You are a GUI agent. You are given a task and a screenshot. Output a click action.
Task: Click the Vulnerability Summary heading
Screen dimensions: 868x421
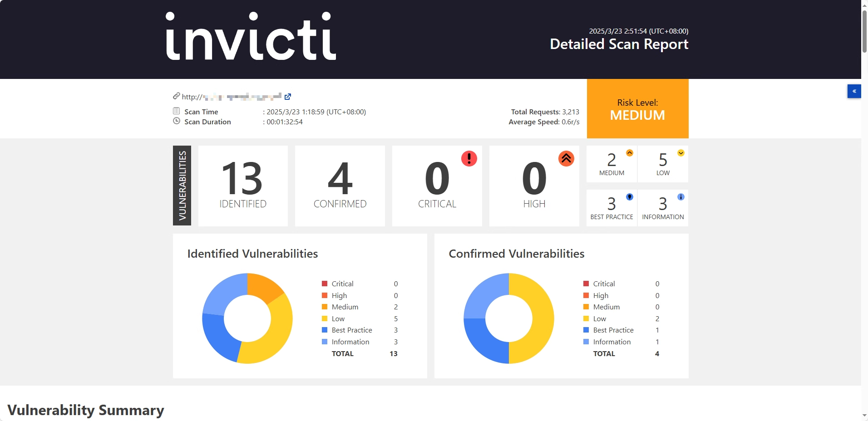86,410
